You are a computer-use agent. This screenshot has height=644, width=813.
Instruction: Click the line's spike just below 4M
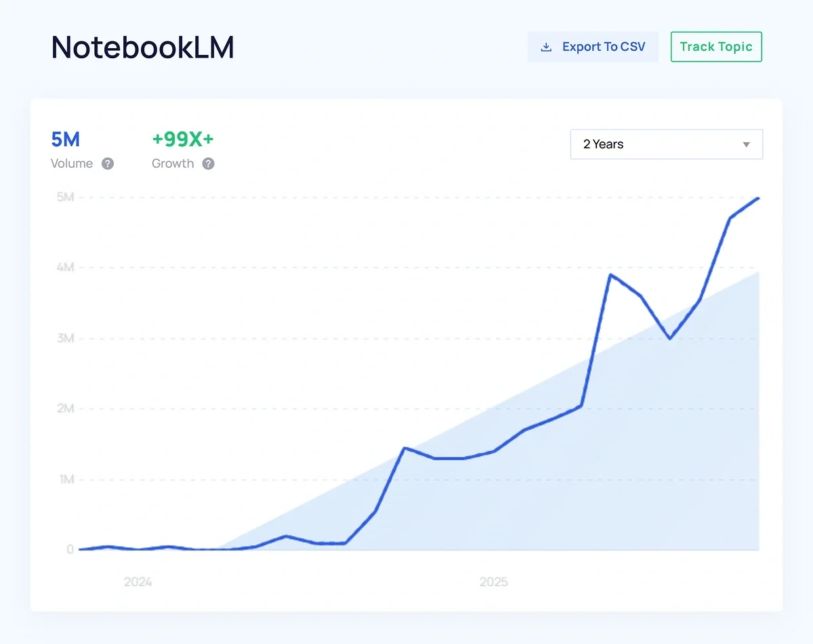610,275
